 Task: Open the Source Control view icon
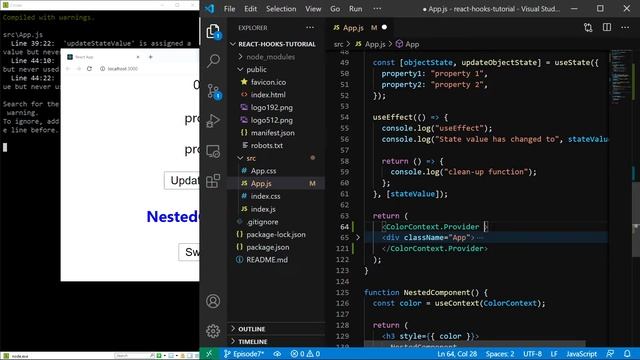[x=213, y=91]
